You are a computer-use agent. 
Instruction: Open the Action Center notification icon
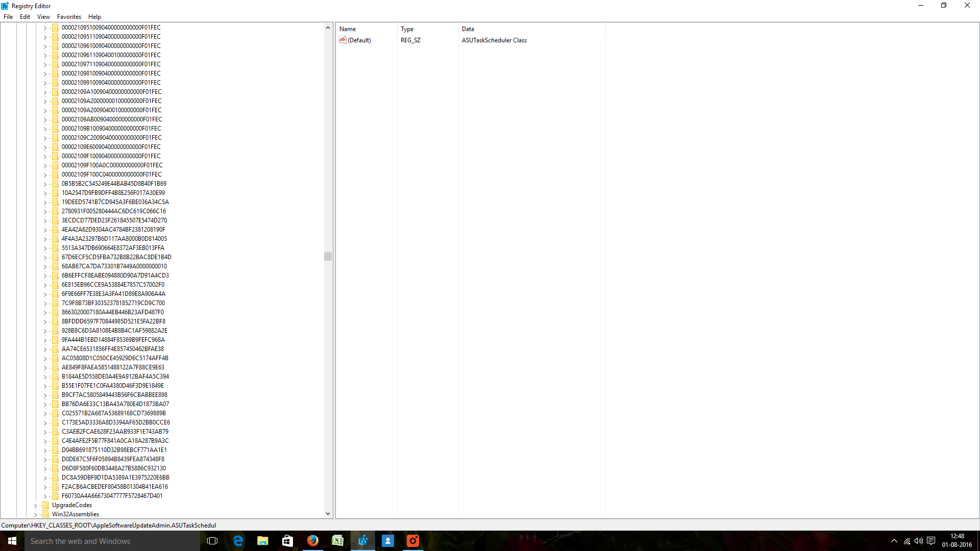tap(931, 541)
